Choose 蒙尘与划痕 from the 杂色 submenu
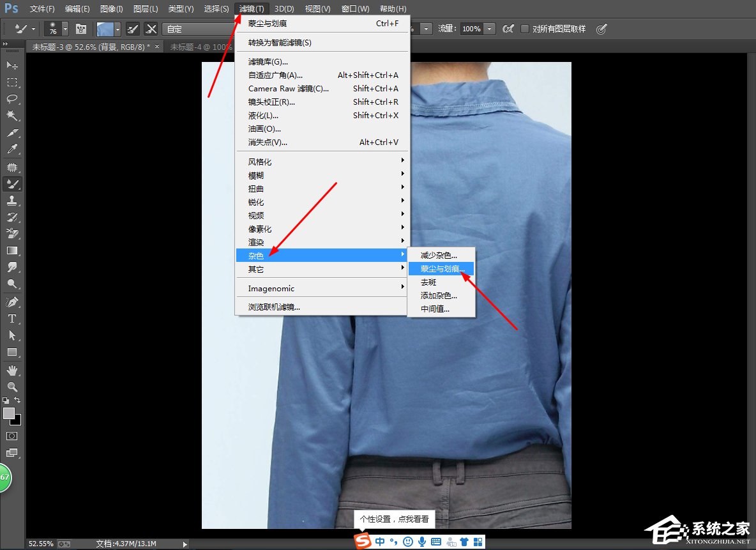Image resolution: width=756 pixels, height=550 pixels. [442, 268]
